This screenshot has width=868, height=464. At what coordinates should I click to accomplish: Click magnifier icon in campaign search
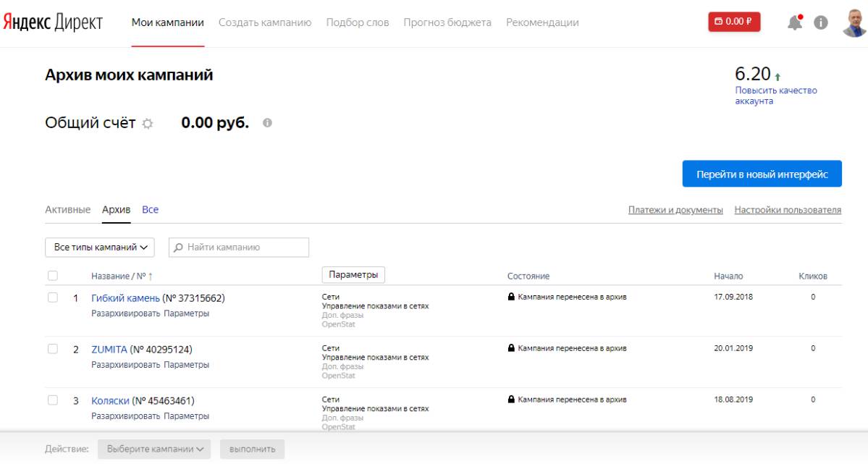(x=178, y=248)
